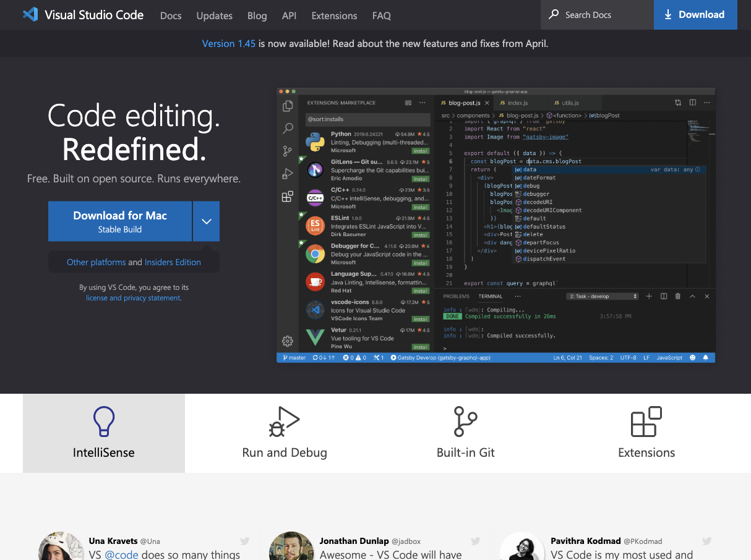Click the ESLint extension icon

[315, 226]
